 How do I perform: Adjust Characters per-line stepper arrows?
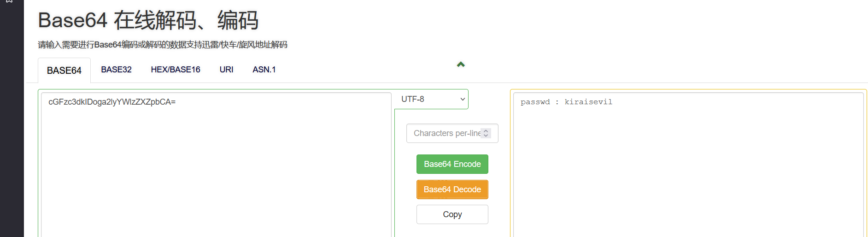(486, 133)
